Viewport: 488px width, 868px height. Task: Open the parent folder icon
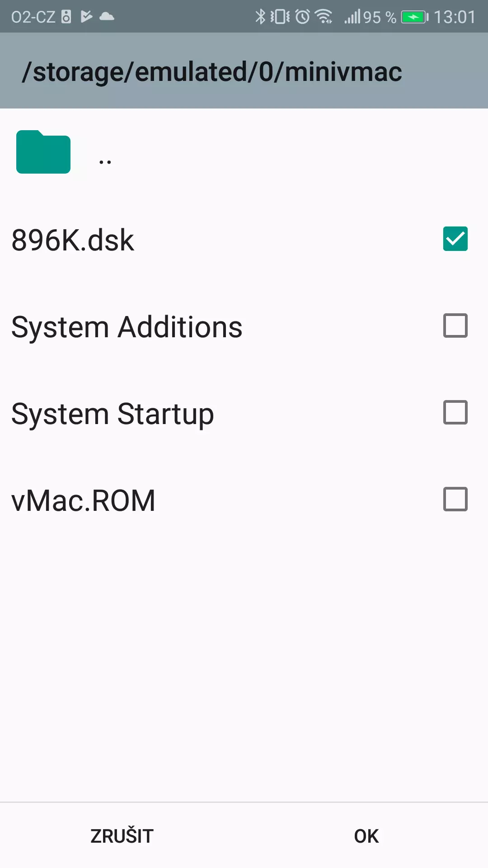coord(43,152)
